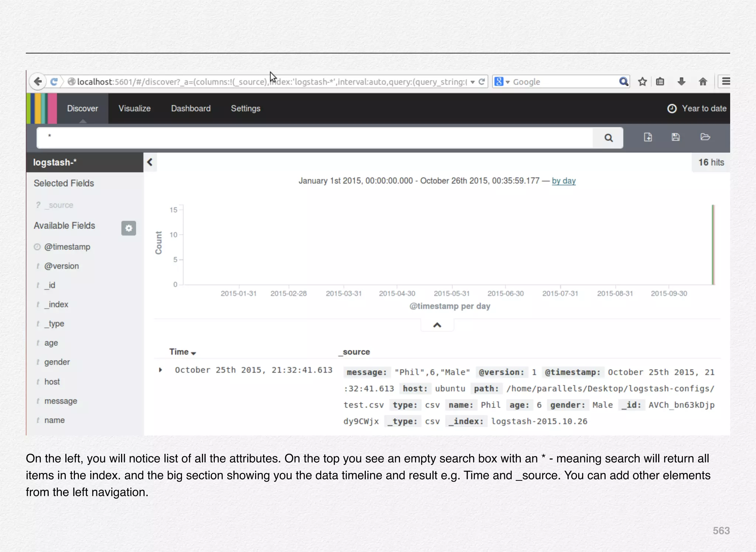Select the _index field
This screenshot has height=552, width=756.
(56, 304)
